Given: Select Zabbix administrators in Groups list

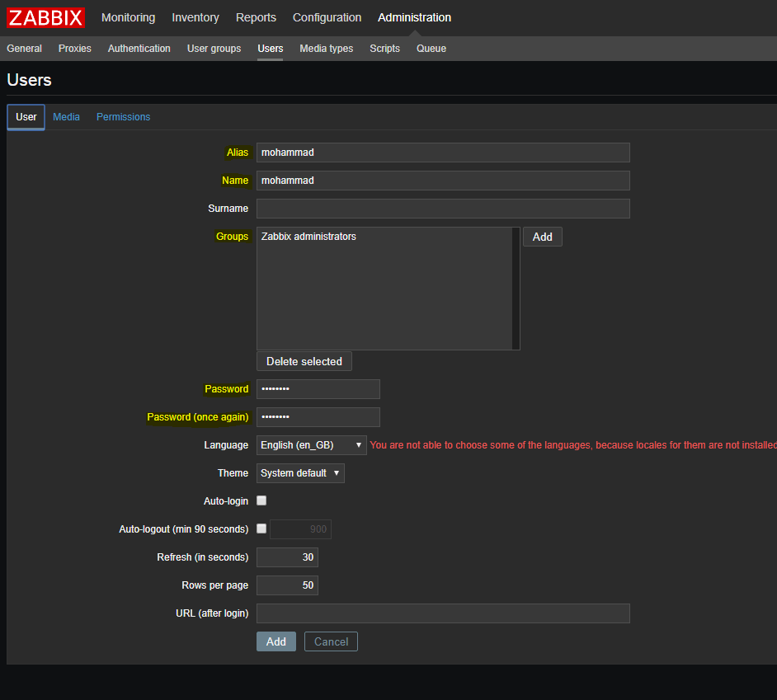Looking at the screenshot, I should click(308, 237).
